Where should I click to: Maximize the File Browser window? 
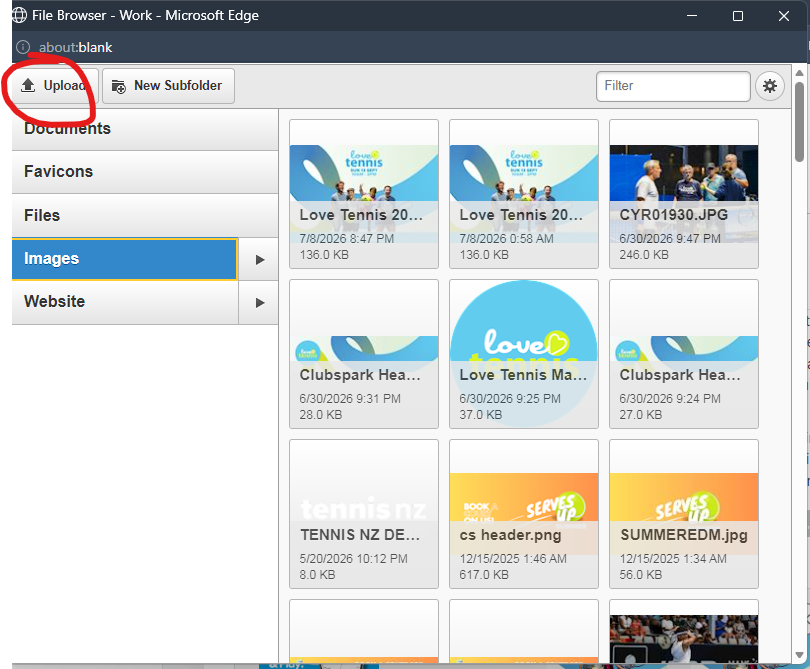coord(738,16)
